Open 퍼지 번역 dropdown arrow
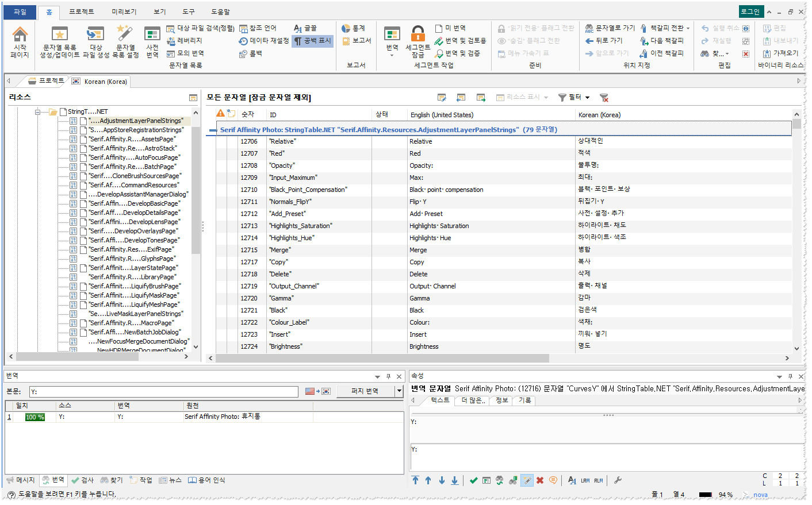The width and height of the screenshot is (812, 505). coord(399,391)
